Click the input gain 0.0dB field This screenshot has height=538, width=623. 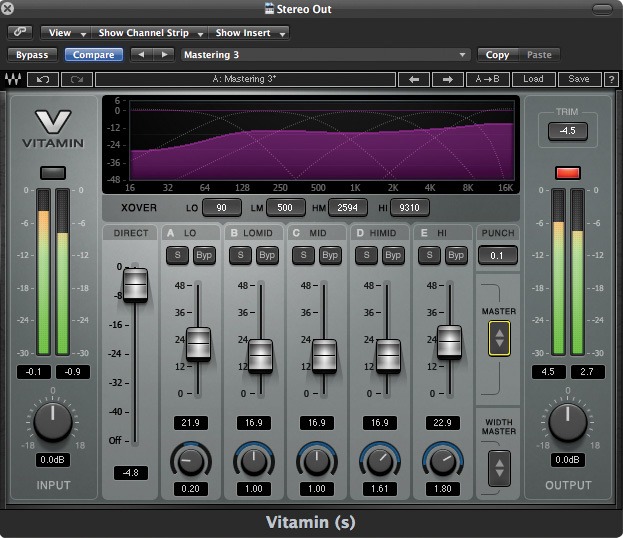tap(53, 460)
